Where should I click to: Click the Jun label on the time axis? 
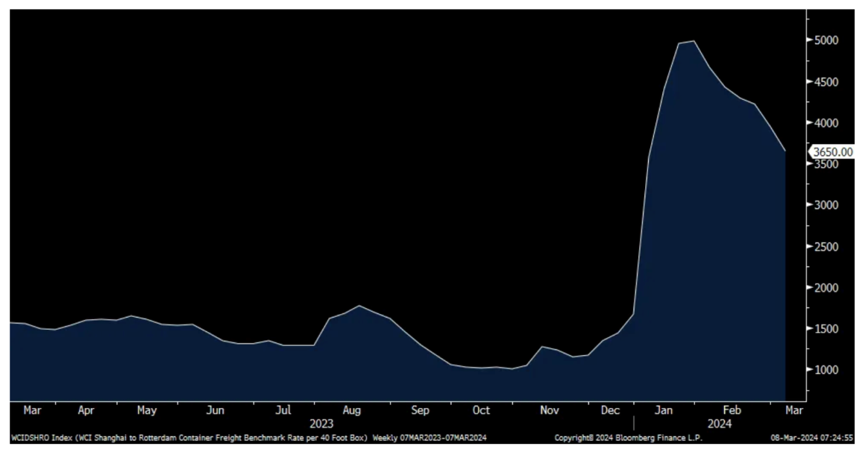point(215,410)
